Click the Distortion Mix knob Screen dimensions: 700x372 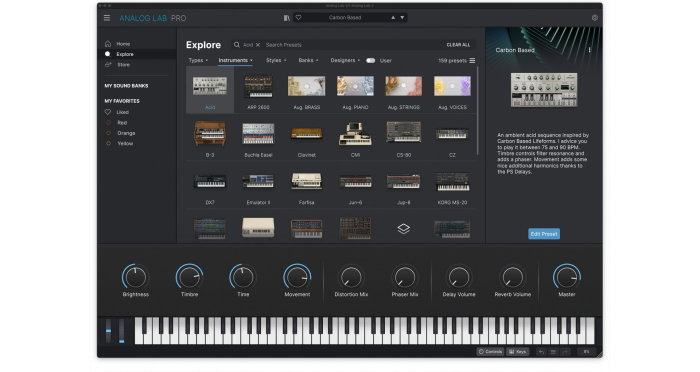point(351,277)
